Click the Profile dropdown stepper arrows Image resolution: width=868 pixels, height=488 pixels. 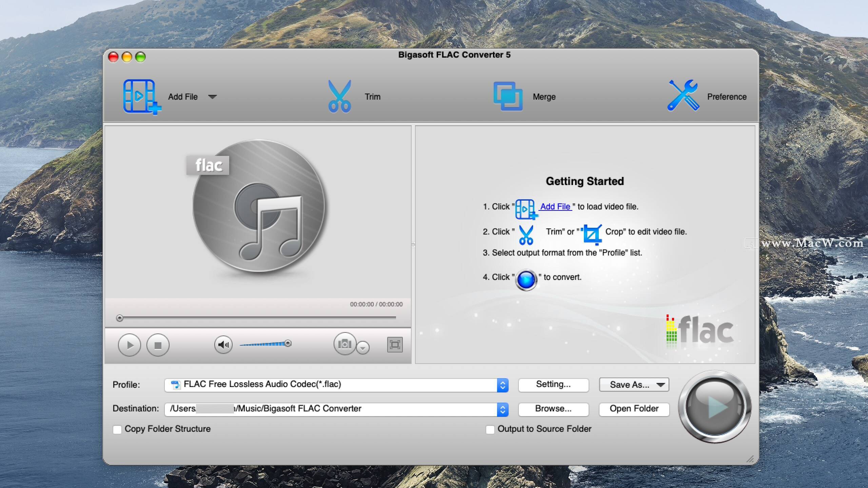502,385
